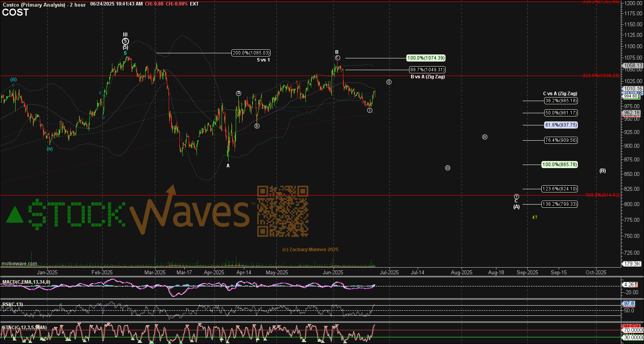The image size is (644, 344).
Task: Click the 4.26 MACD value tag
Action: click(x=630, y=285)
